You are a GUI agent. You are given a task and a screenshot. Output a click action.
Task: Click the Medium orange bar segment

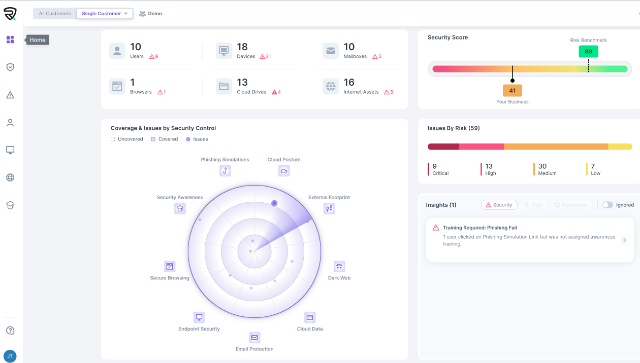pos(556,147)
